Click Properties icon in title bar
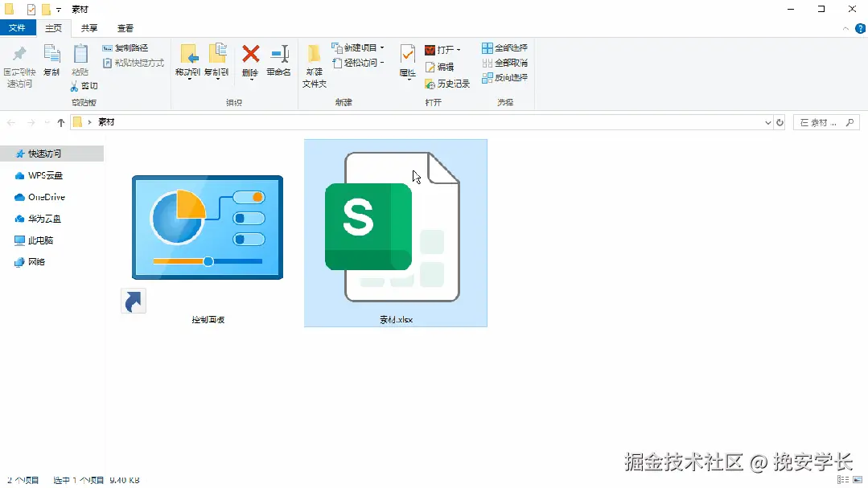Screen dimensions: 868x488 click(x=31, y=10)
